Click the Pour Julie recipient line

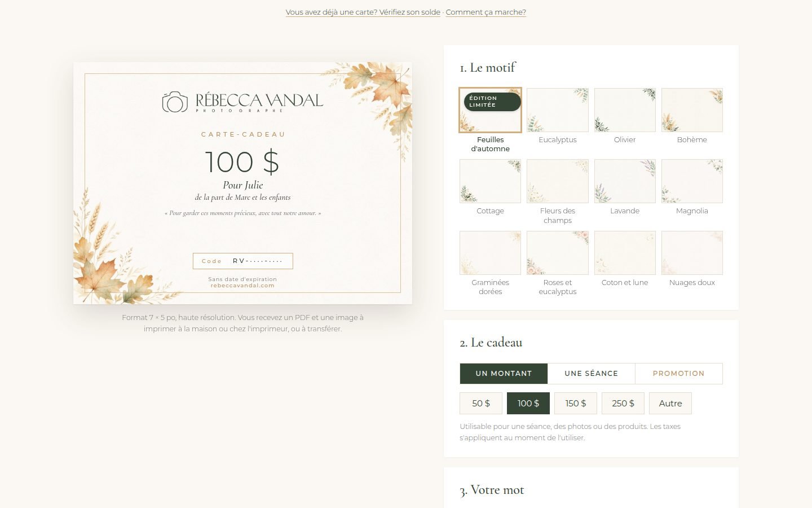pos(242,185)
